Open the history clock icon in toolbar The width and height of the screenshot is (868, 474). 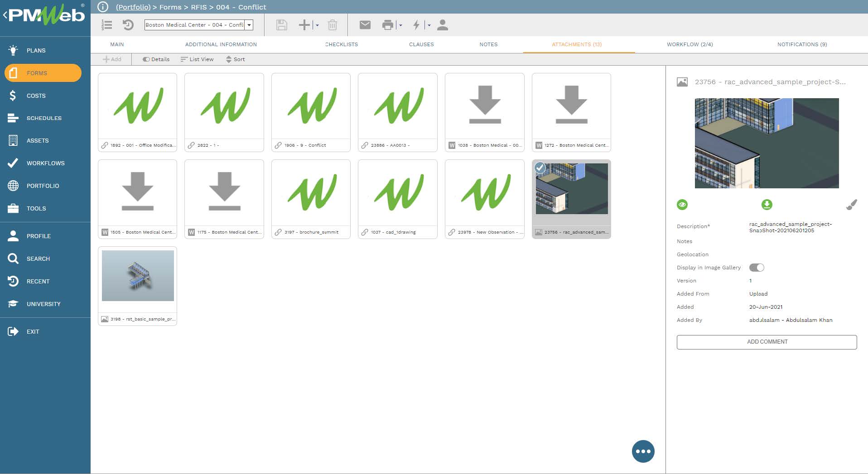pyautogui.click(x=128, y=25)
